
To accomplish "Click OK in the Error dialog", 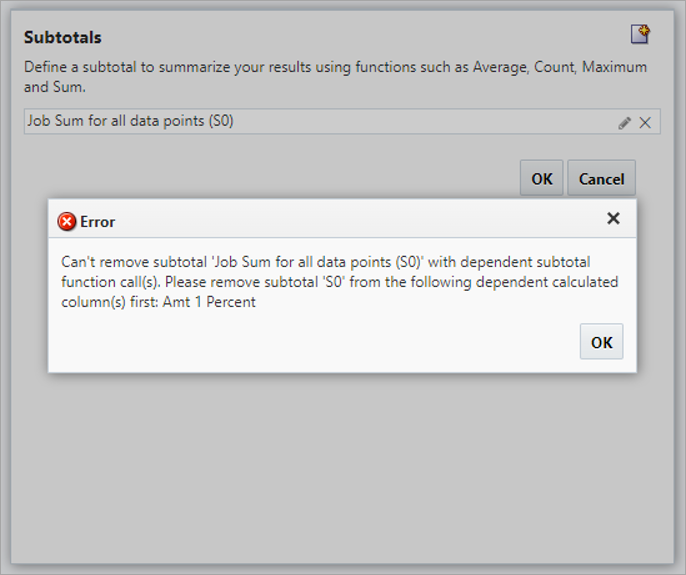I will click(602, 342).
